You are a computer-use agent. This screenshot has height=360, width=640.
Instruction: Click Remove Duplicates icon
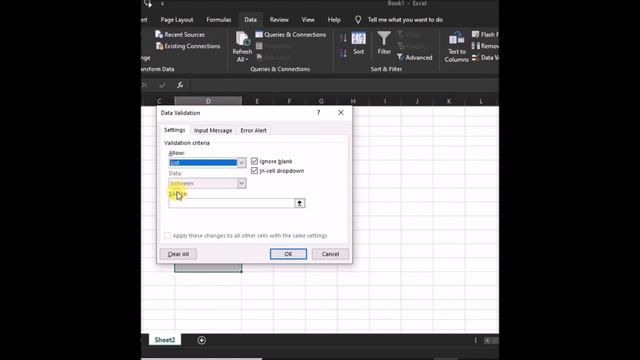[x=475, y=46]
